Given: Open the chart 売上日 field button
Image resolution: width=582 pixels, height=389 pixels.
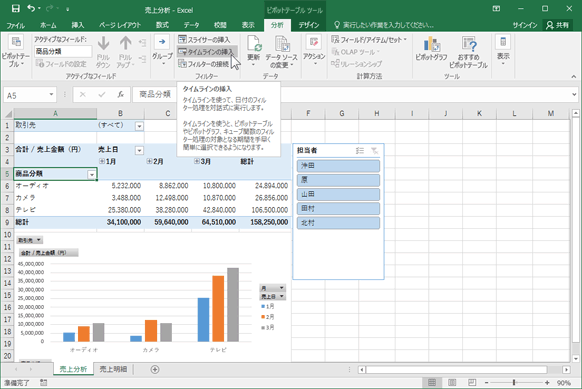Looking at the screenshot, I should (272, 296).
